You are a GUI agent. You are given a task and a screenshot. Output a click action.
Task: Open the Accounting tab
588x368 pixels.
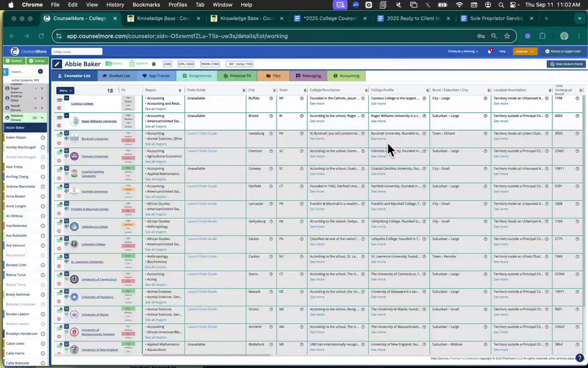[x=346, y=76]
